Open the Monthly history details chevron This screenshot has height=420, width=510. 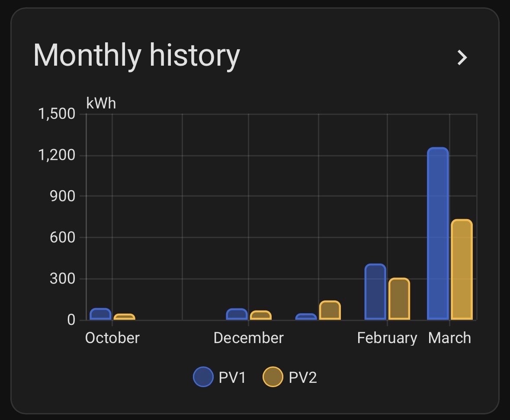click(462, 57)
